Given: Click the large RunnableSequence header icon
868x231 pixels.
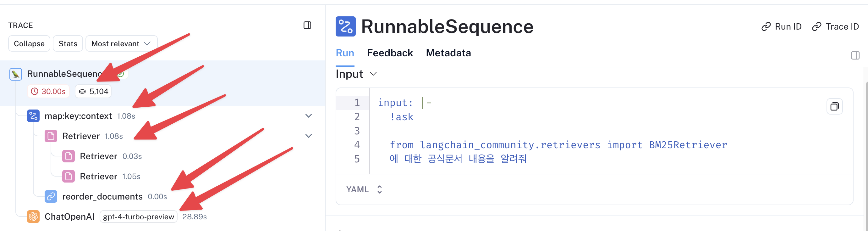Looking at the screenshot, I should click(345, 26).
